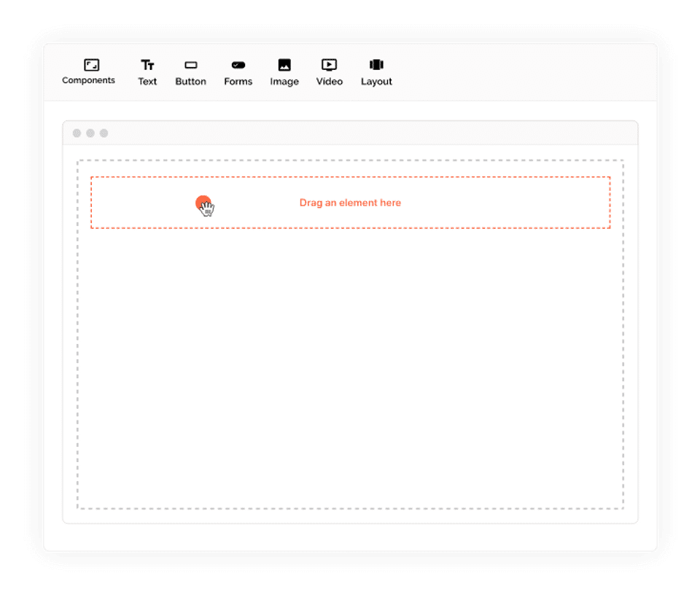Select the Image element icon
700x594 pixels.
point(284,65)
